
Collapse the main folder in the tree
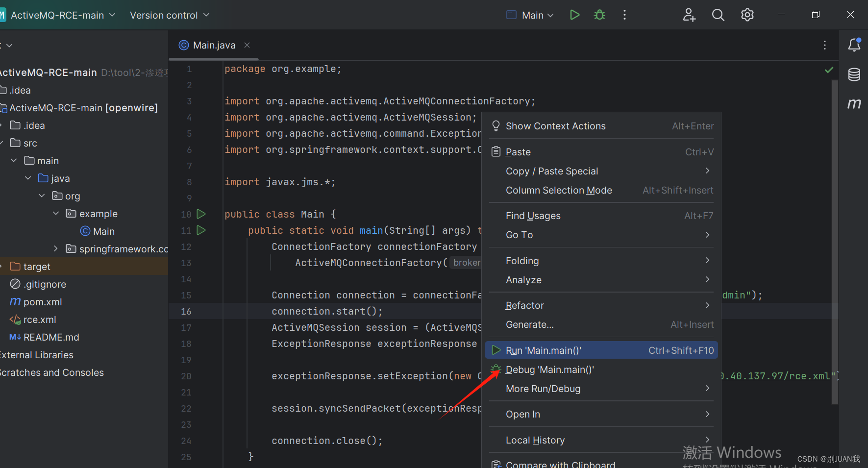[x=14, y=160]
